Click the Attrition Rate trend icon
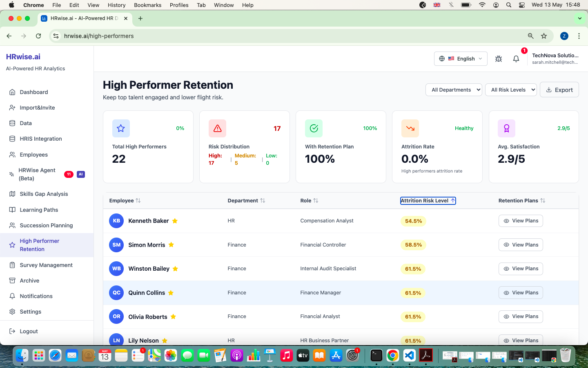588x368 pixels. coord(410,128)
